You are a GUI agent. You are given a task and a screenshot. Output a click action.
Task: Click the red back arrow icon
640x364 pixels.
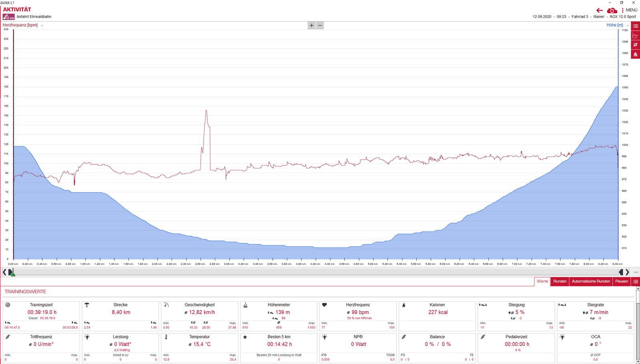click(599, 10)
